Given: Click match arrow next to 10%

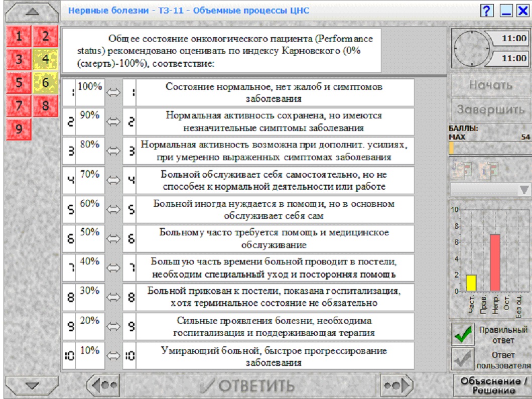Looking at the screenshot, I should (113, 355).
